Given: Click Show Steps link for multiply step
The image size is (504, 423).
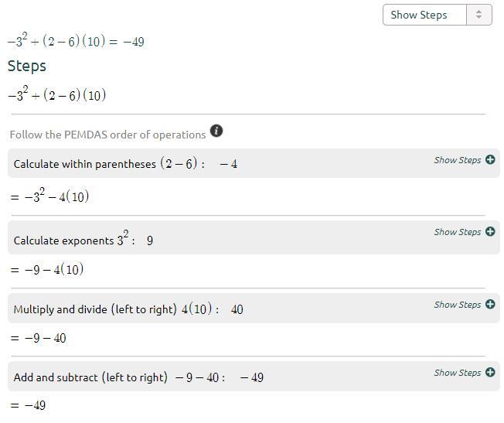Looking at the screenshot, I should 457,305.
